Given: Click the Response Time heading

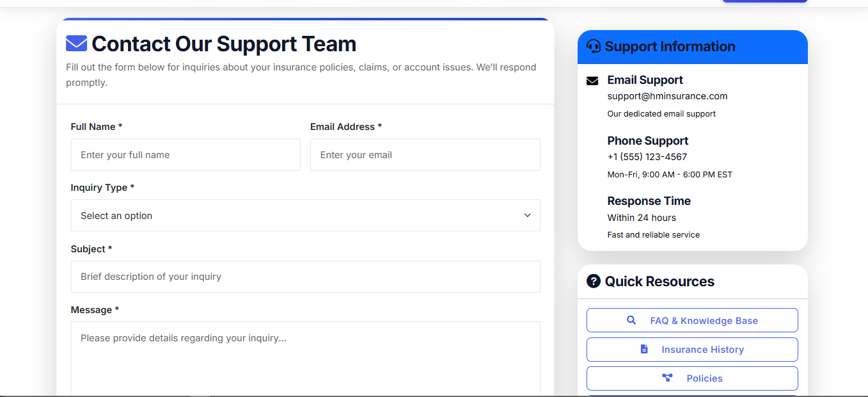Looking at the screenshot, I should click(649, 201).
